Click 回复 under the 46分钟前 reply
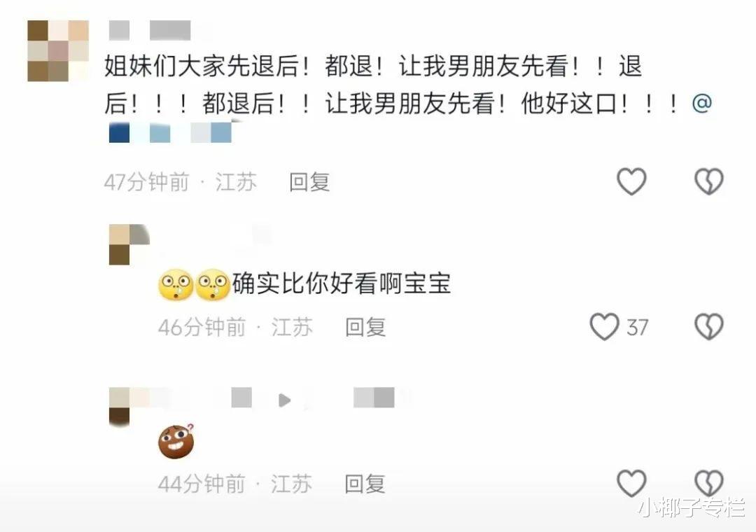Image resolution: width=756 pixels, height=532 pixels. (365, 327)
